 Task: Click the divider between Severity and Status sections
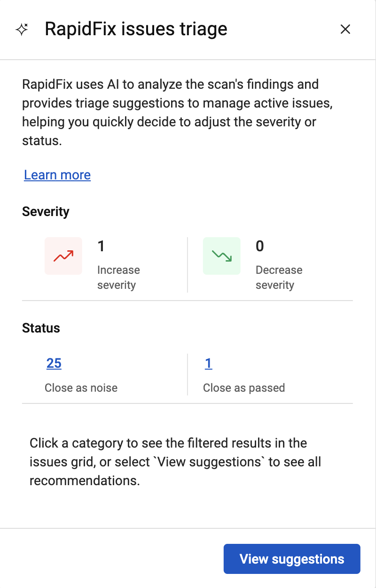pyautogui.click(x=188, y=301)
